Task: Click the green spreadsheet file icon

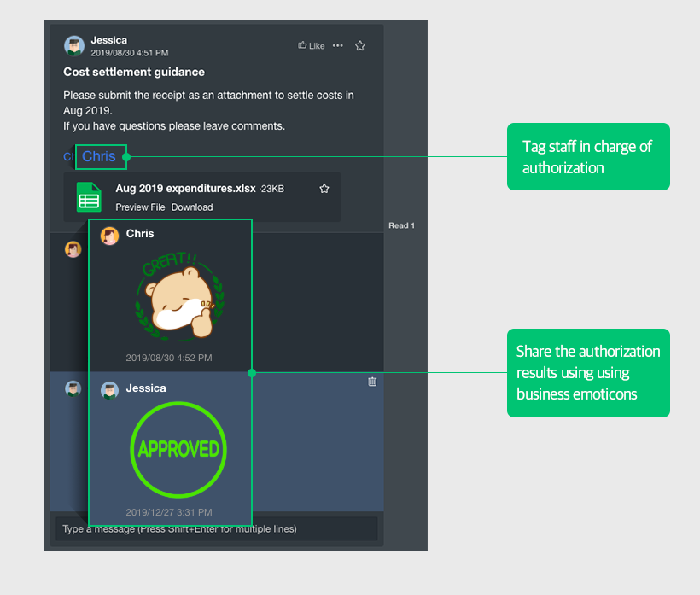Action: (x=89, y=197)
